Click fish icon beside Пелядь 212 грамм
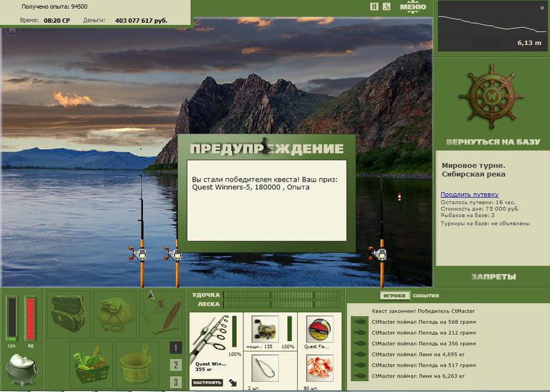The width and height of the screenshot is (550, 392). point(360,333)
